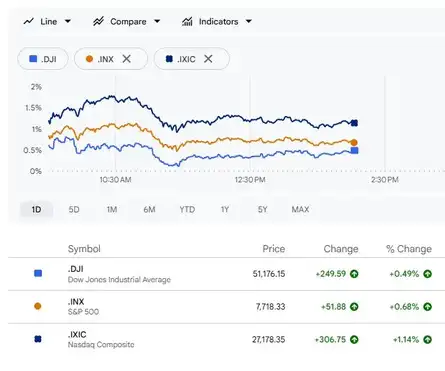
Task: Switch to the 5Y time range
Action: (263, 210)
